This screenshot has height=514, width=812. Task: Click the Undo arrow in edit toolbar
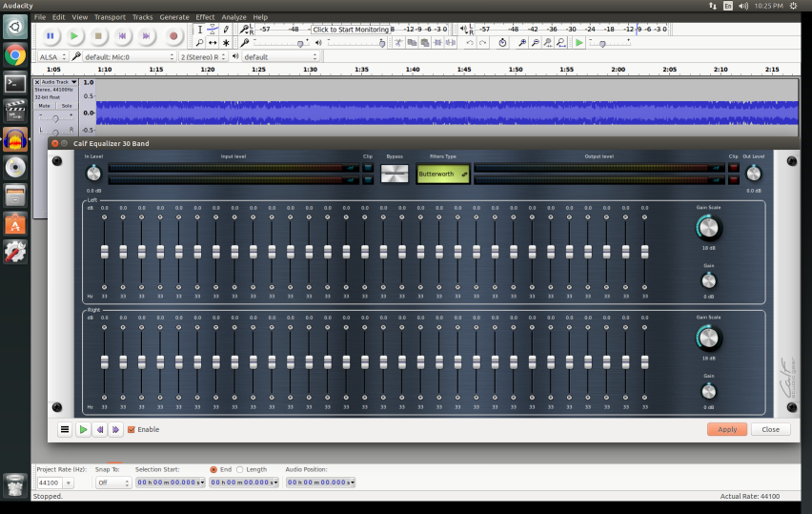tap(469, 43)
